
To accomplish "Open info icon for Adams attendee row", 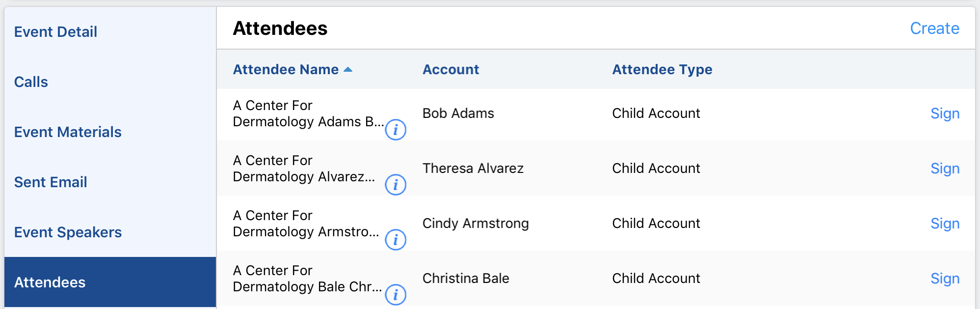I will point(396,130).
